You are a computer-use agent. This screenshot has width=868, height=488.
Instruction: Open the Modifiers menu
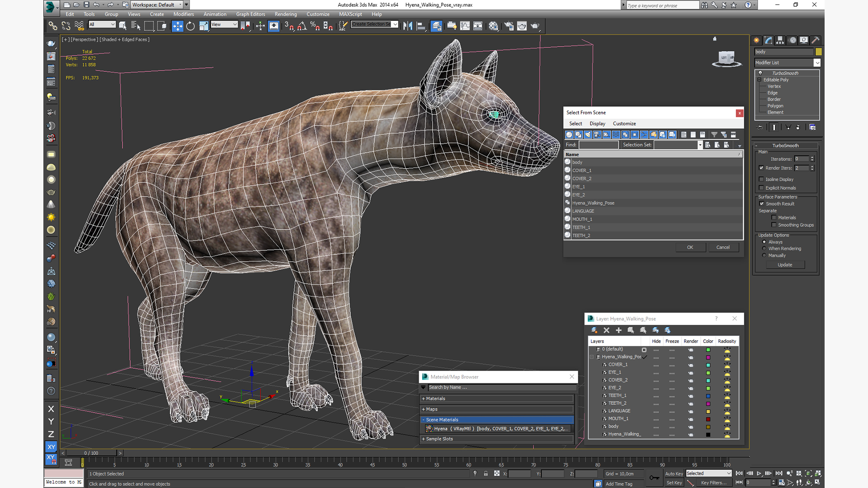[x=184, y=14]
